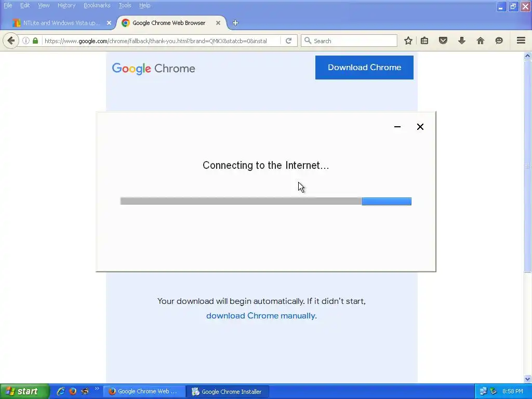Open site information icon in address bar
Viewport: 532px width, 399px height.
pyautogui.click(x=26, y=41)
